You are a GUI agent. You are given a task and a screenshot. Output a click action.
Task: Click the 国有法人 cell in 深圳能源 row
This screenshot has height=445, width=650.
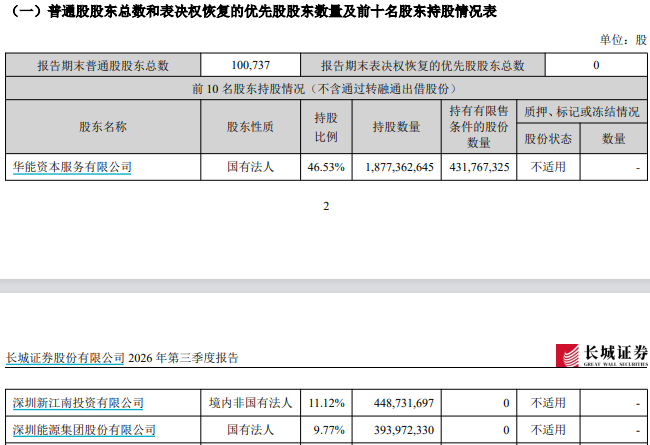click(250, 430)
